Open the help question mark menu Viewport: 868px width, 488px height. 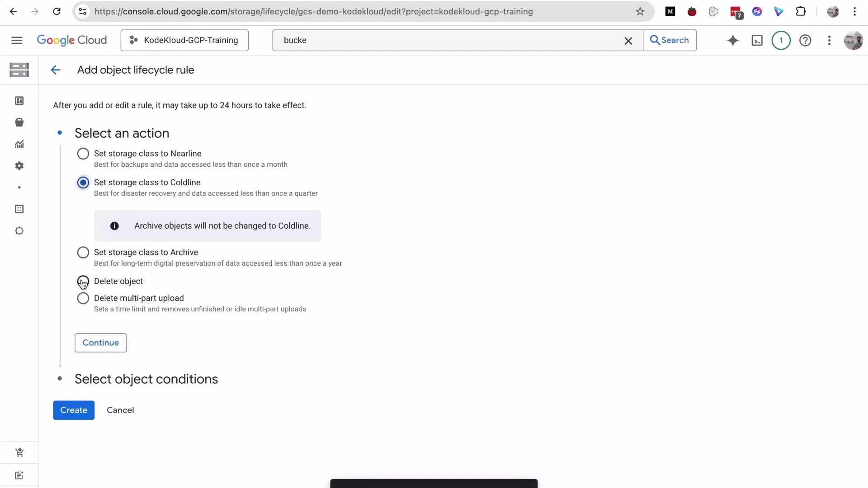805,40
